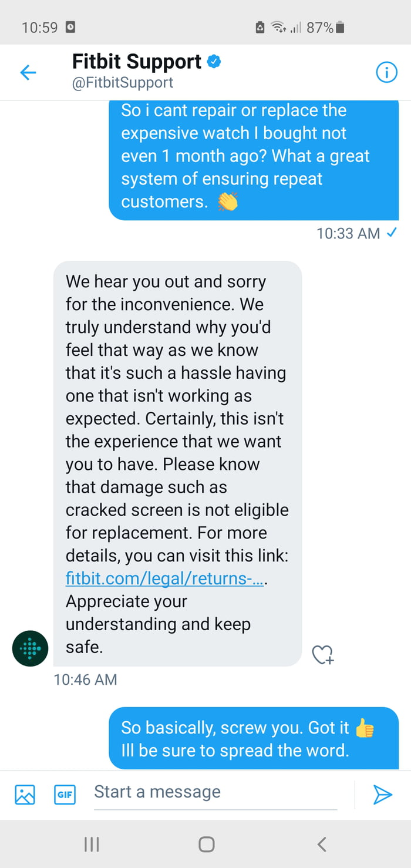Image resolution: width=411 pixels, height=868 pixels.
Task: Tap the verified badge next to Fitbit Support
Action: 214,62
